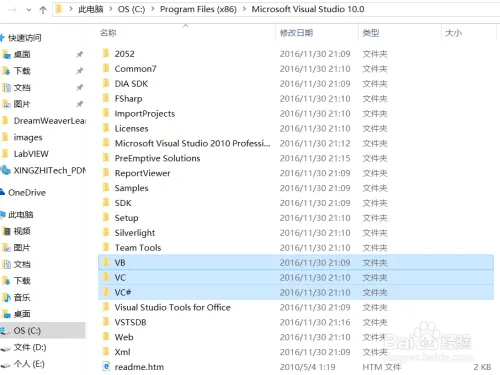Viewport: 500px width, 375px height.
Task: Select 文件 (D:) drive in navigation pane
Action: (30, 347)
